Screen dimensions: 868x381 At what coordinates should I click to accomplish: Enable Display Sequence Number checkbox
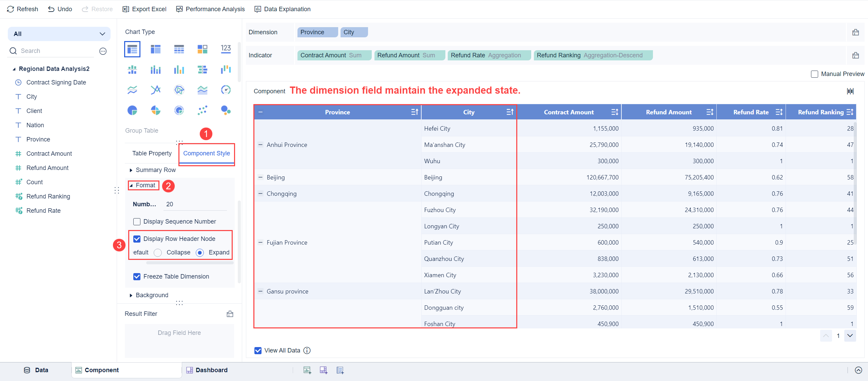[137, 222]
